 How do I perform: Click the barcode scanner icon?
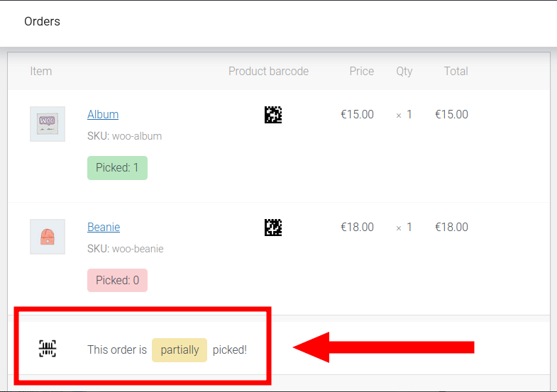[x=48, y=348]
